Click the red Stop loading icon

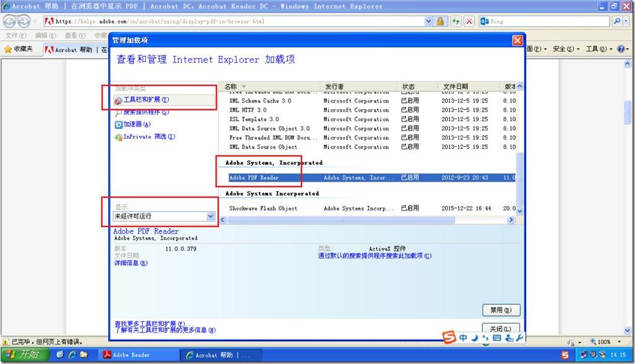[469, 21]
